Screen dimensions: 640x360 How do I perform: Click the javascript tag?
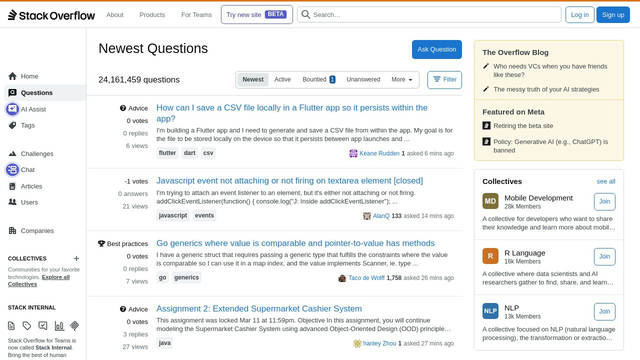(x=173, y=216)
